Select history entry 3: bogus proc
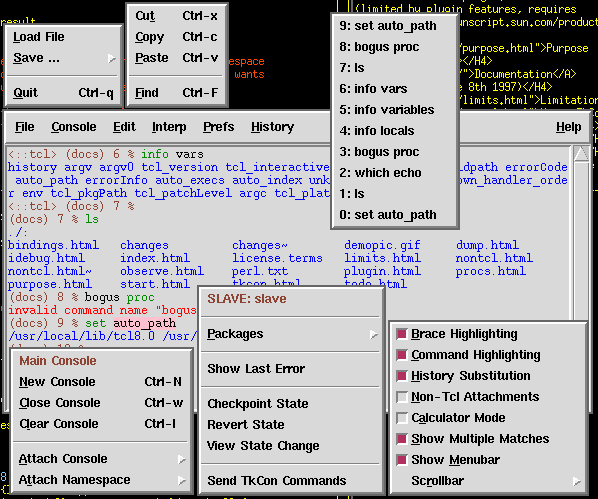The height and width of the screenshot is (499, 598). (x=395, y=152)
